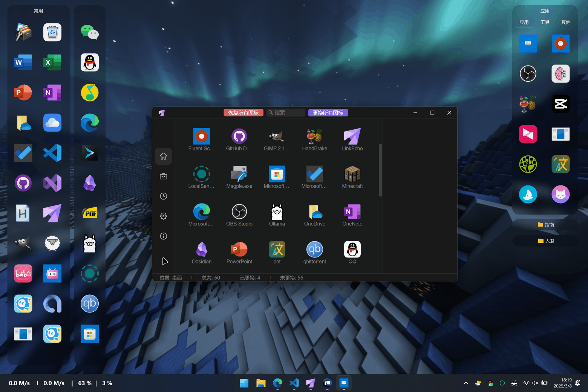Viewport: 588px width, 392px height.
Task: Open the 指南 folder on desktop
Action: pyautogui.click(x=545, y=225)
